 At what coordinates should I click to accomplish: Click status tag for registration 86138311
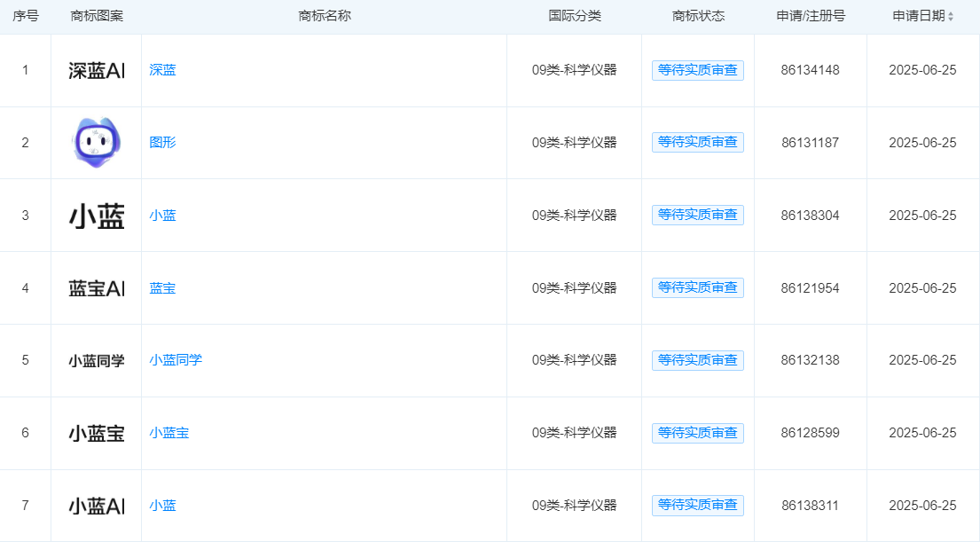[x=697, y=505]
